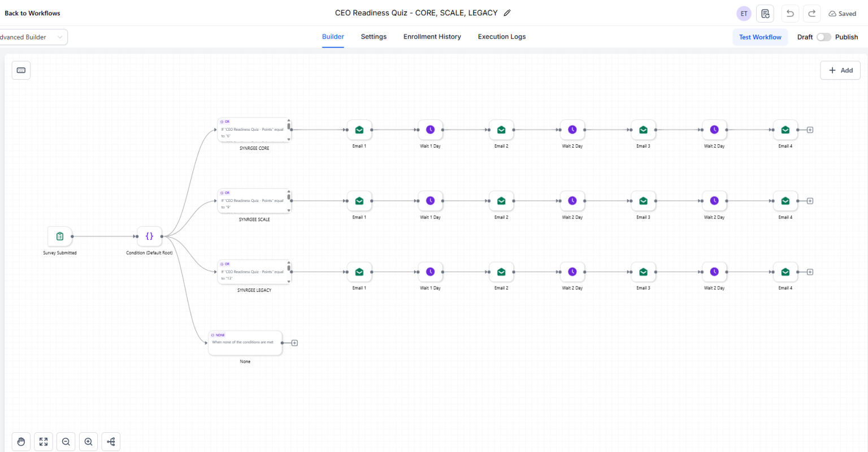Open the None condition branch box
Viewport: 868px width, 452px height.
[245, 343]
